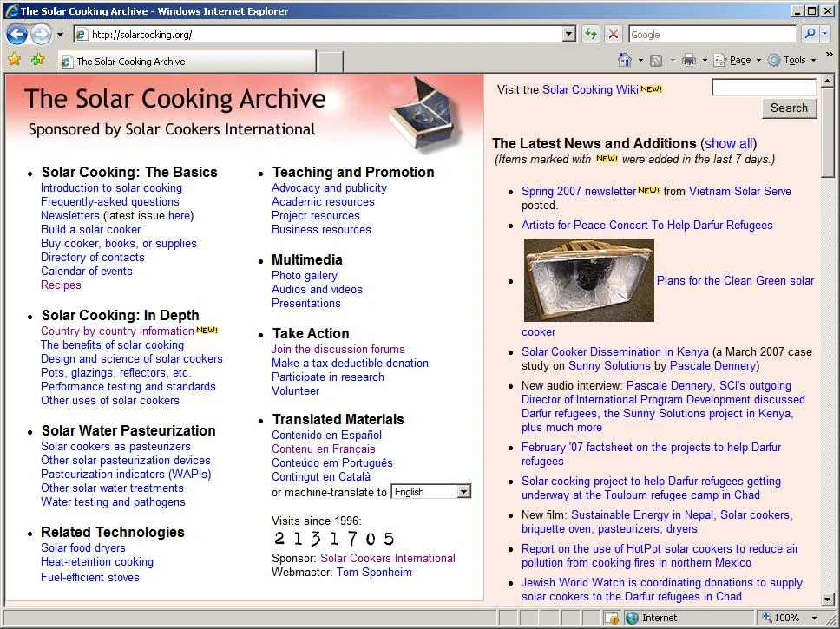
Task: Expand the toolbar overflow chevron
Action: pos(830,55)
